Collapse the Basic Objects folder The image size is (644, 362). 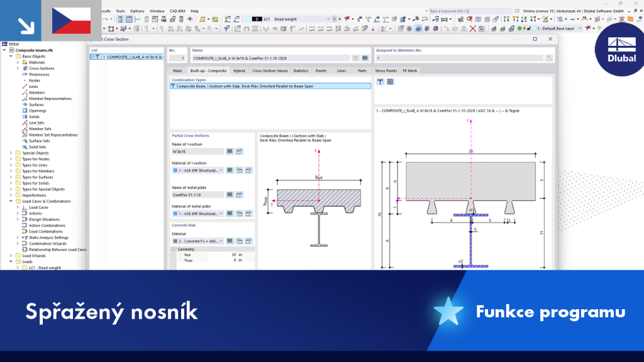pos(11,56)
